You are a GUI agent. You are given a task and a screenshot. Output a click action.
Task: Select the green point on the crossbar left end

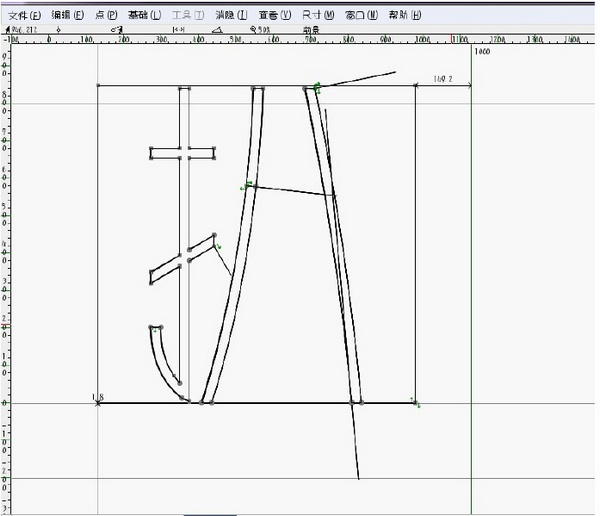[x=244, y=186]
